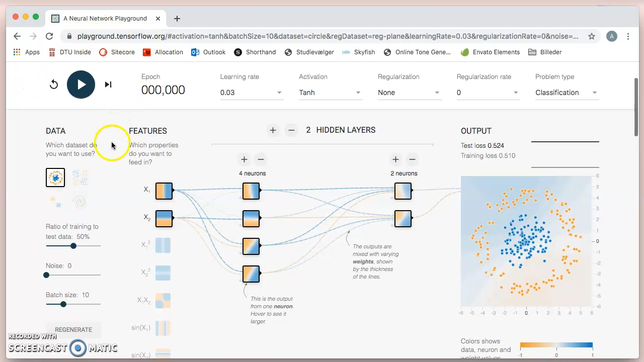
Task: Open the DTU Inside bookmark
Action: [x=70, y=52]
